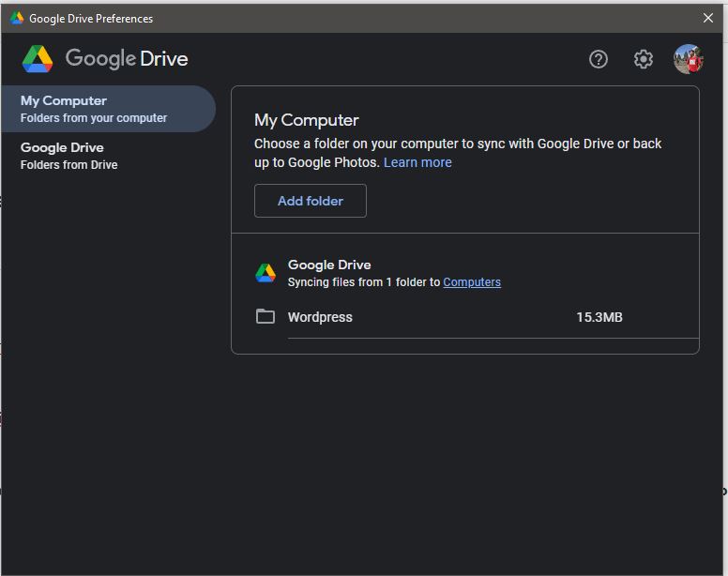Open the Help question mark icon
The height and width of the screenshot is (576, 728).
tap(598, 59)
